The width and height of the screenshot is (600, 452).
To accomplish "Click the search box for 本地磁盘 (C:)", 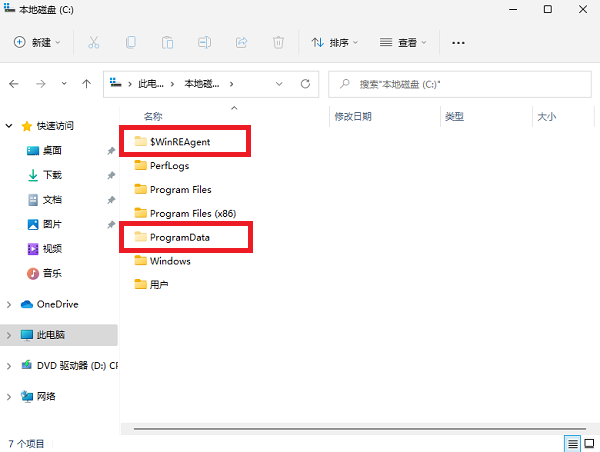I will 460,84.
